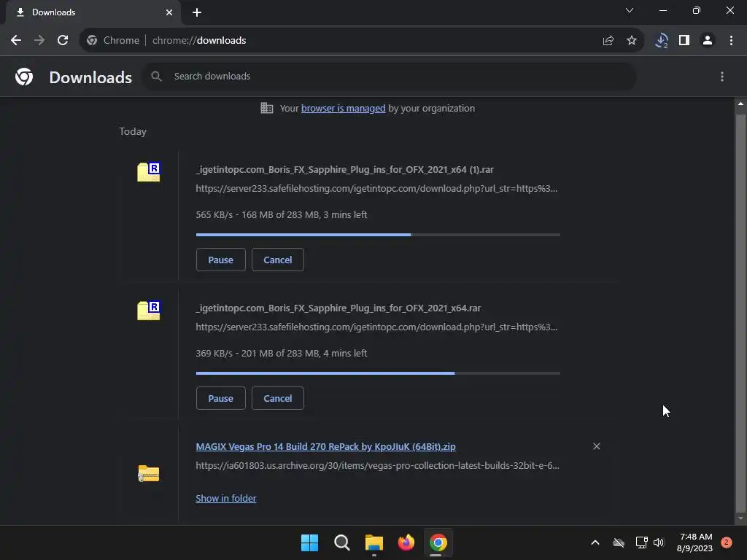Image resolution: width=747 pixels, height=560 pixels.
Task: Open Chrome's three-dot main menu
Action: click(x=731, y=41)
